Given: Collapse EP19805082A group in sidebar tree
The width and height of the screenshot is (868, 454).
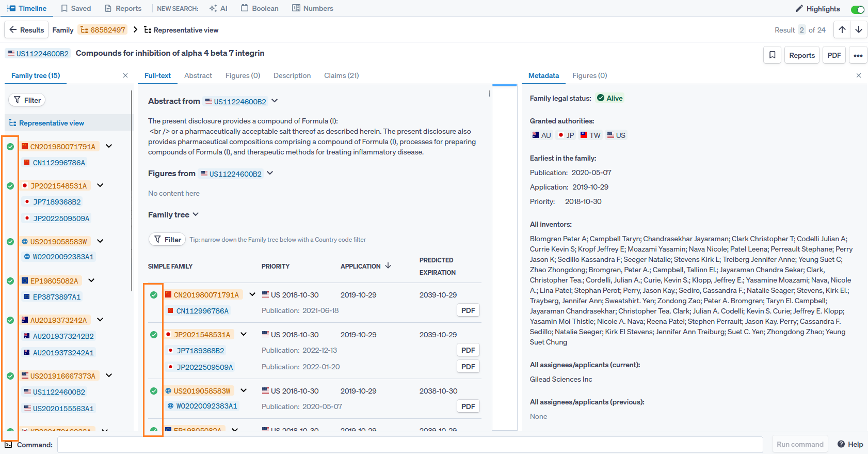Looking at the screenshot, I should pyautogui.click(x=91, y=280).
